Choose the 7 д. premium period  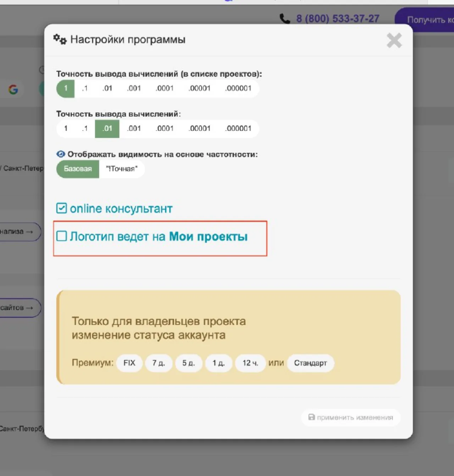[x=159, y=363]
